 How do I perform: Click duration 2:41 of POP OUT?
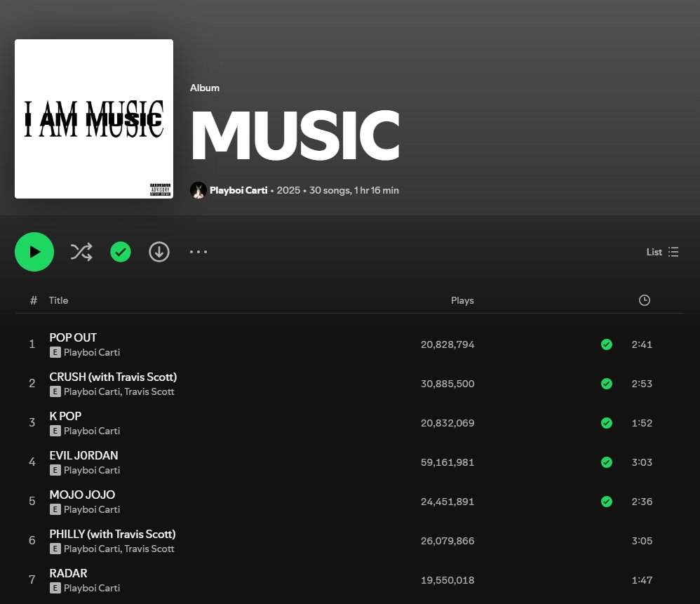(642, 344)
